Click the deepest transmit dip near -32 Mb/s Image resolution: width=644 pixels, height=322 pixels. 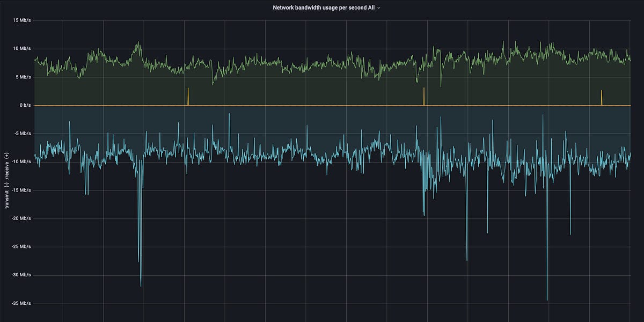[141, 284]
